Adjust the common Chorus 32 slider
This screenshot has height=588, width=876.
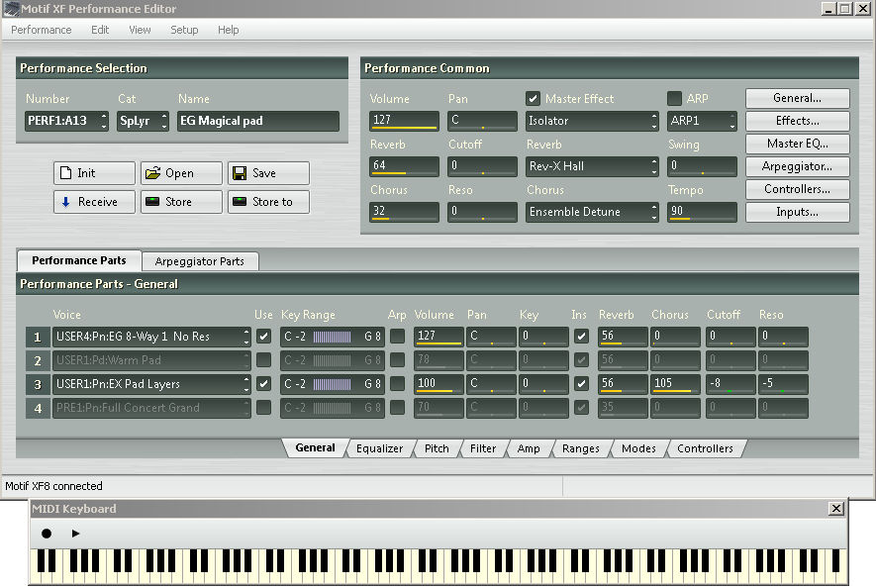click(404, 212)
